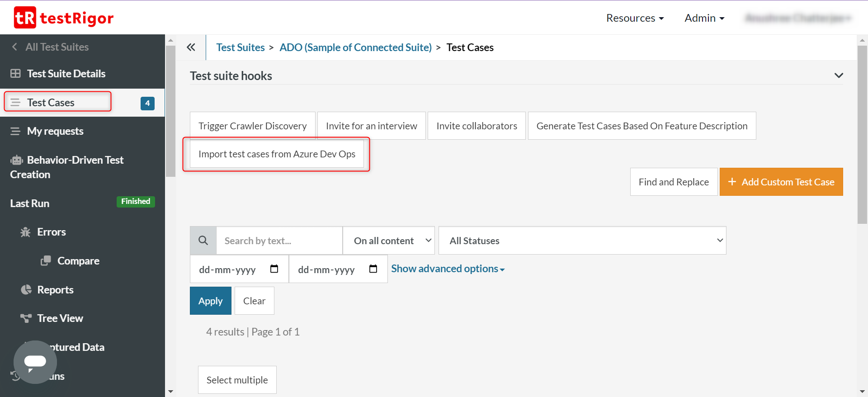Open calendar picker in first date field

click(274, 269)
